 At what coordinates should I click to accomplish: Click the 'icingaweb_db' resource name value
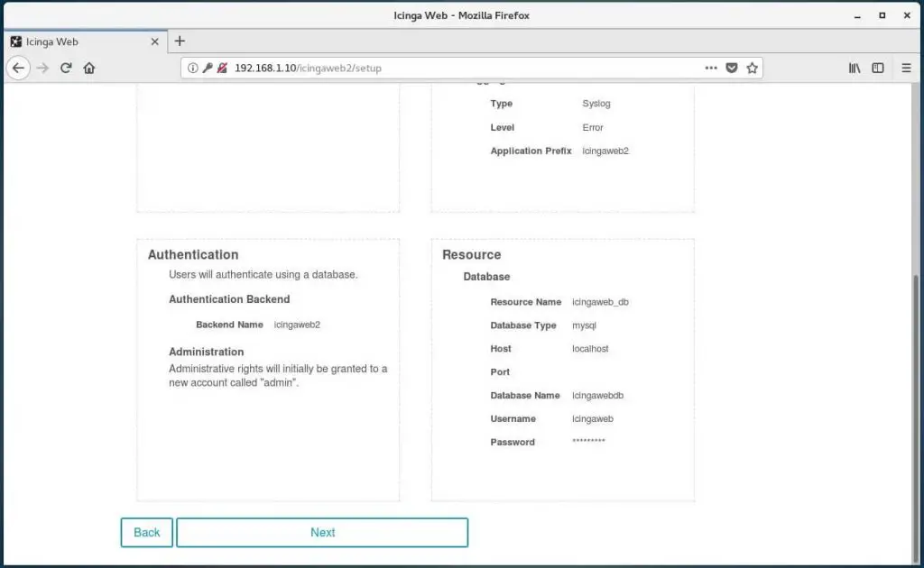click(x=600, y=302)
